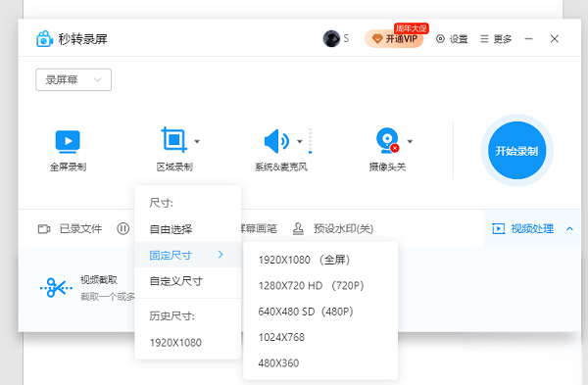Collapse the 视频处理 panel chevron
This screenshot has width=588, height=385.
[x=569, y=228]
